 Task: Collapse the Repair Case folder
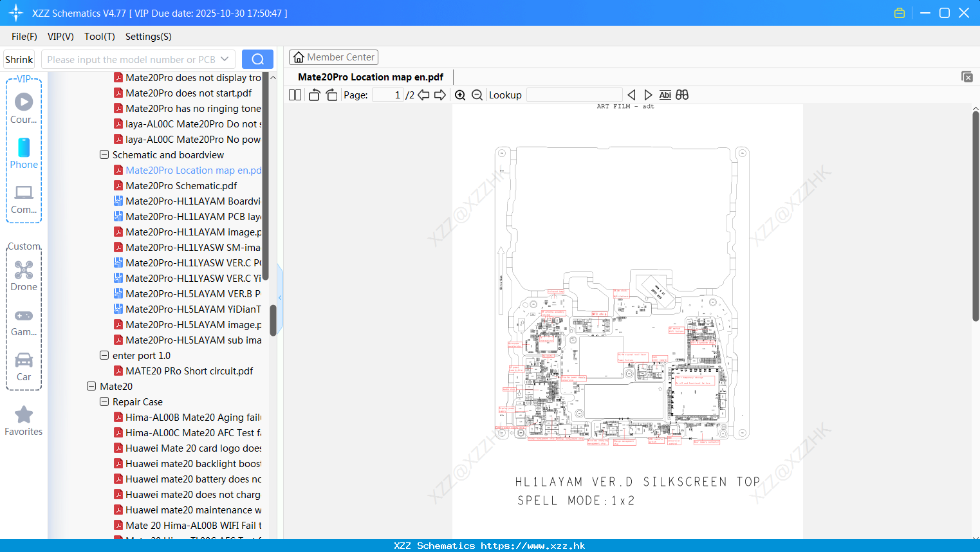[x=104, y=402]
